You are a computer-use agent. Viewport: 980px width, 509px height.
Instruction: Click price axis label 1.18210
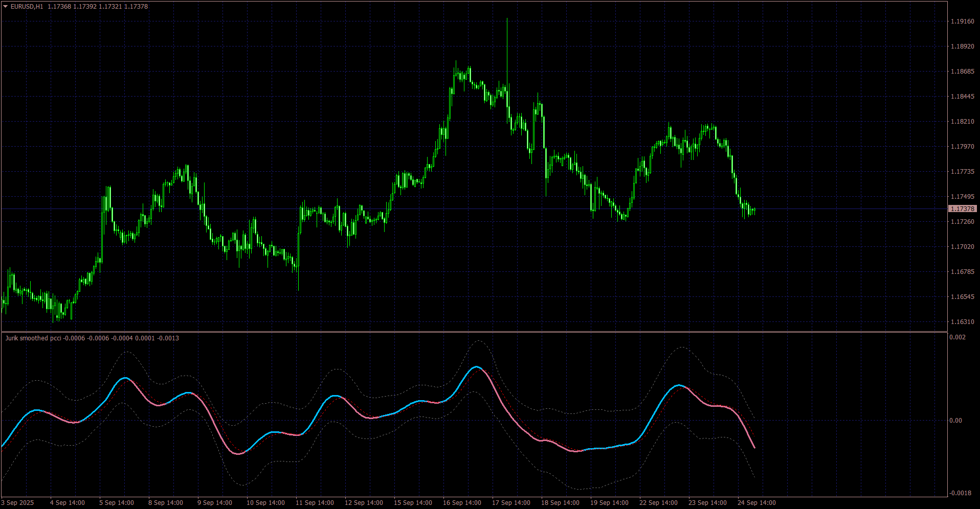[x=962, y=122]
